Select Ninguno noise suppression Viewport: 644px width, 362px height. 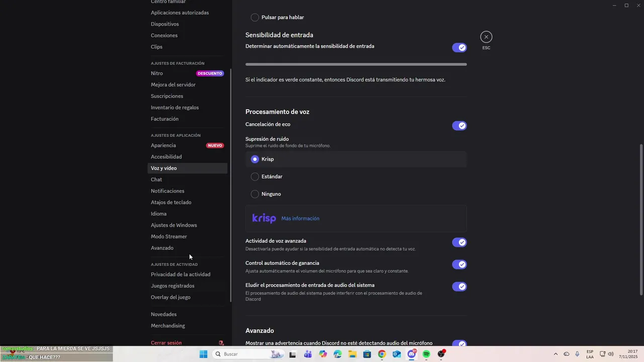click(x=255, y=194)
